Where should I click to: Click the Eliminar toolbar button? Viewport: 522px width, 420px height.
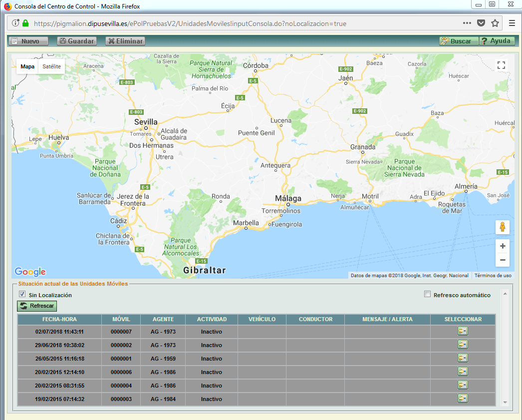125,41
